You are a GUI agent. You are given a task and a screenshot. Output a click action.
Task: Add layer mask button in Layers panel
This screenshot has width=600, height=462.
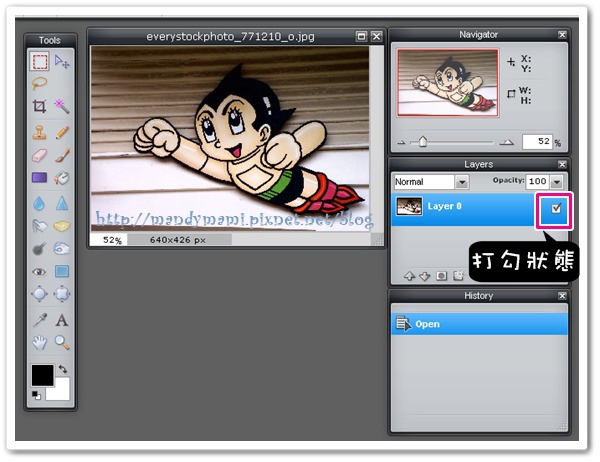442,276
